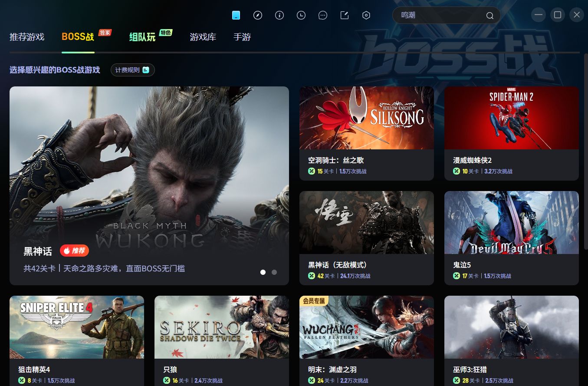Click the edit note feedback icon
The image size is (588, 386).
tap(345, 15)
